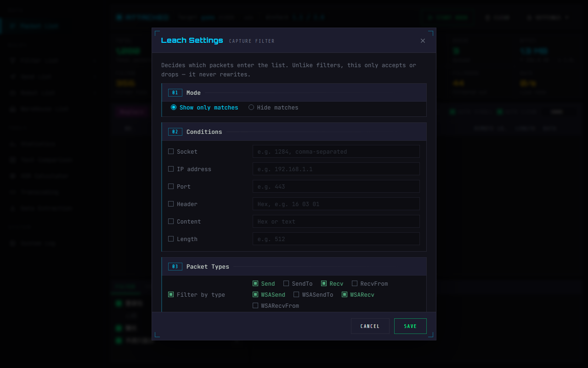Image resolution: width=588 pixels, height=368 pixels.
Task: Save the Leach Settings
Action: click(x=410, y=326)
